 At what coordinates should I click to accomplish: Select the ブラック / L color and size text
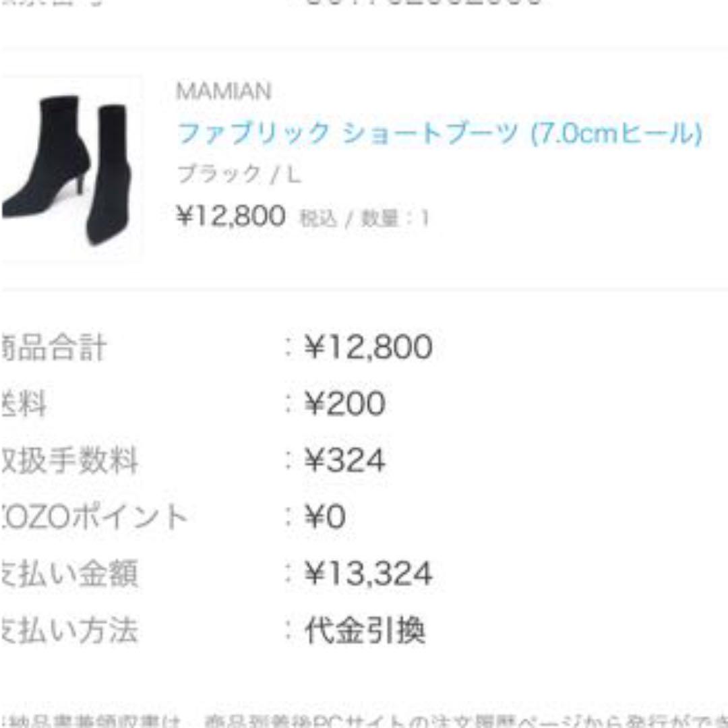tap(239, 175)
